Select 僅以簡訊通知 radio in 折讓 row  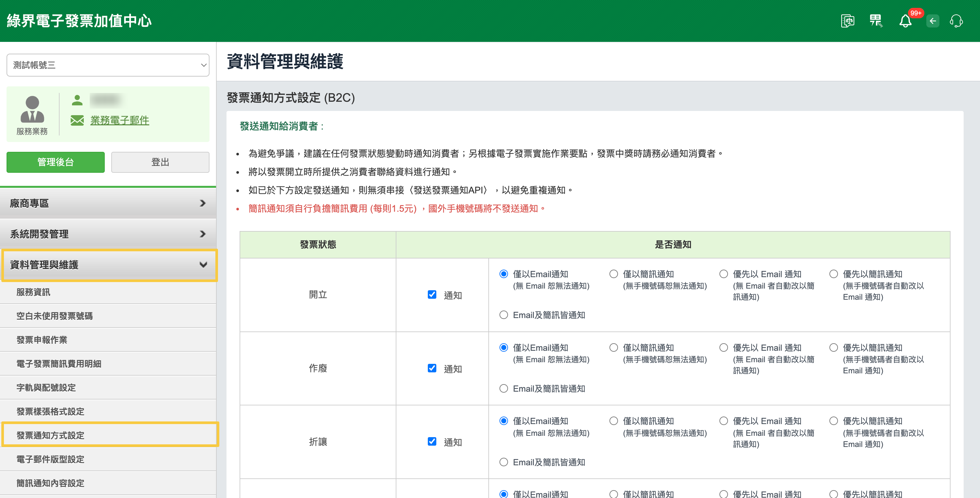(x=613, y=420)
